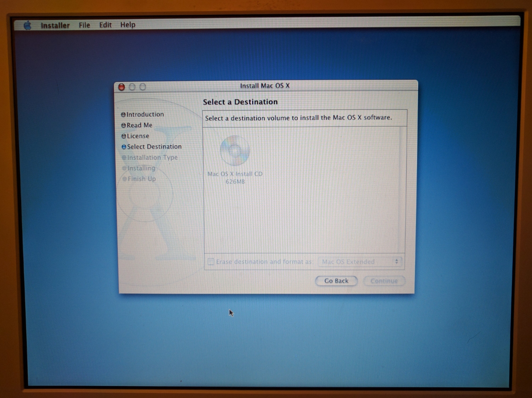
Task: Open the Edit menu
Action: click(105, 25)
